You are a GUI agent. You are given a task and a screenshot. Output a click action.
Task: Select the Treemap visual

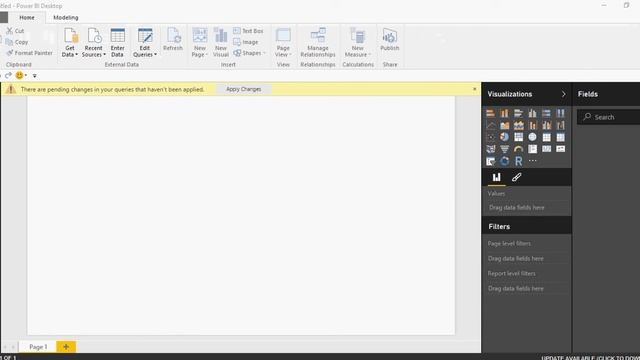518,137
